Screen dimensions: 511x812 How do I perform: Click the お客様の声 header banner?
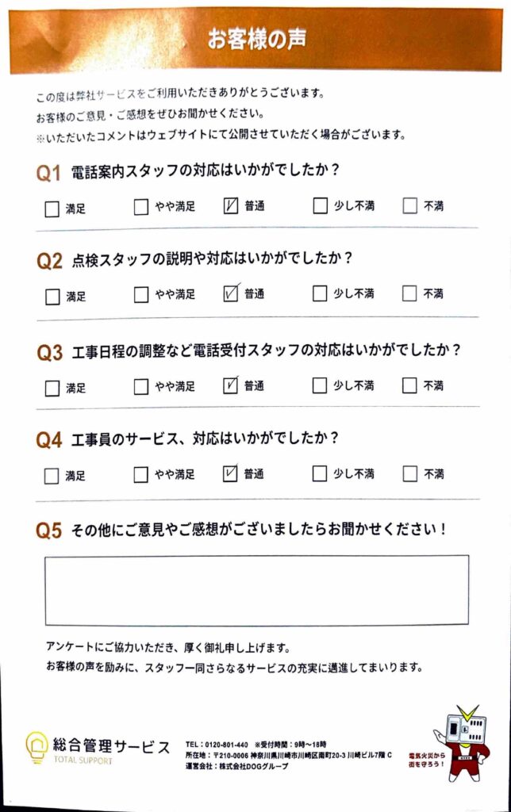[256, 40]
